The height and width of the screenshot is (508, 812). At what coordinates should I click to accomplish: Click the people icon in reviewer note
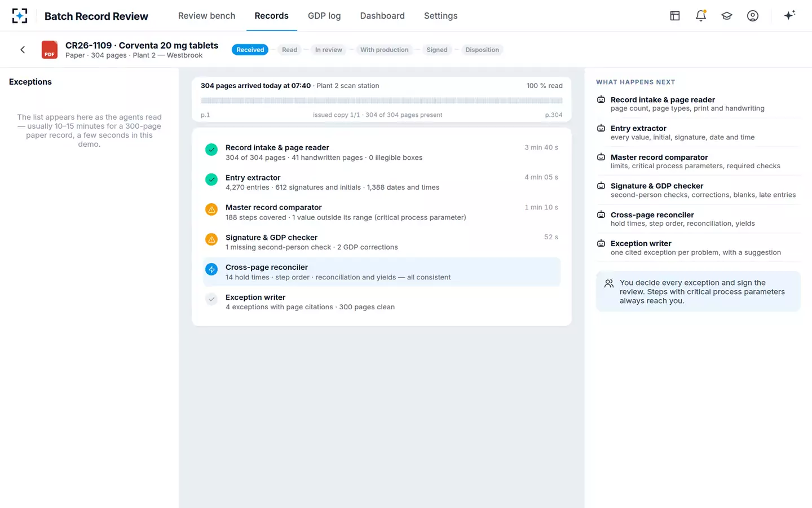pos(609,283)
